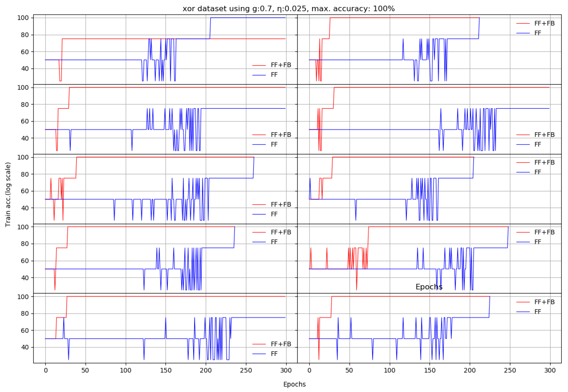Click the '40' y-tick of the bottom row
This screenshot has height=392, width=568.
point(25,347)
